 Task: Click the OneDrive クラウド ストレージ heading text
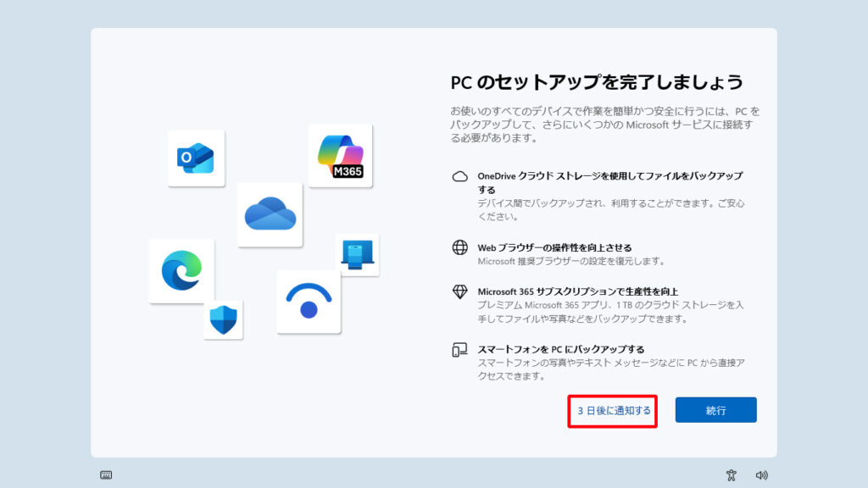pyautogui.click(x=610, y=183)
